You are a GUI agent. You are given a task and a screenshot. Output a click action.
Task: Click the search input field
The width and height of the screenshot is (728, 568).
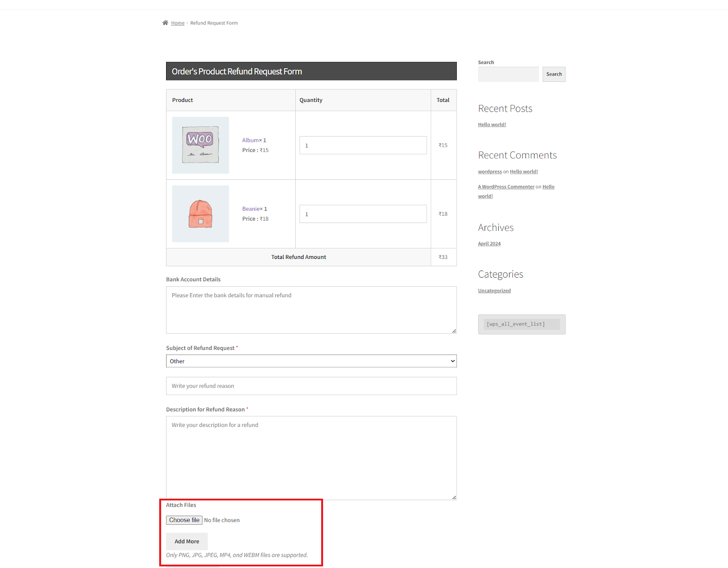pos(508,74)
